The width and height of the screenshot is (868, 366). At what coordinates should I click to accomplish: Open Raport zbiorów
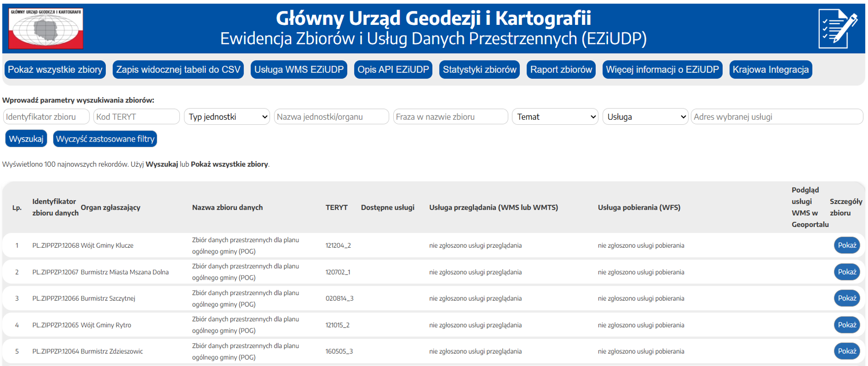pos(561,70)
